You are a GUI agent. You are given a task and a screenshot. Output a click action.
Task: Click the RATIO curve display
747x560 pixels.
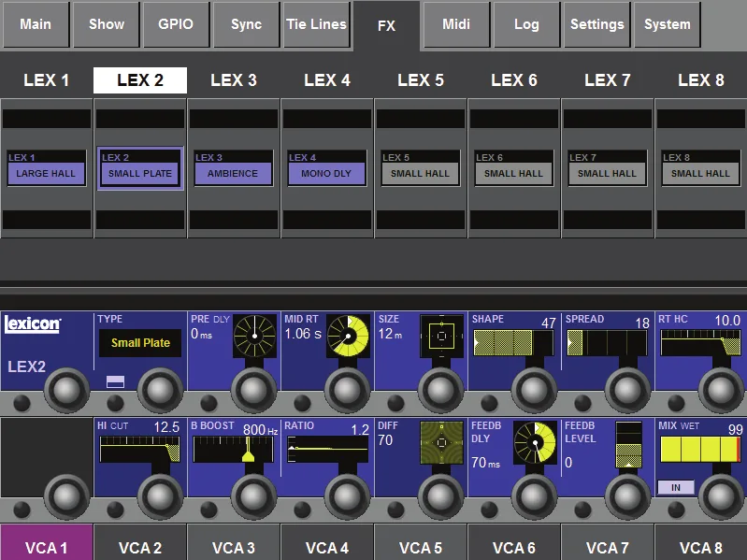(327, 450)
